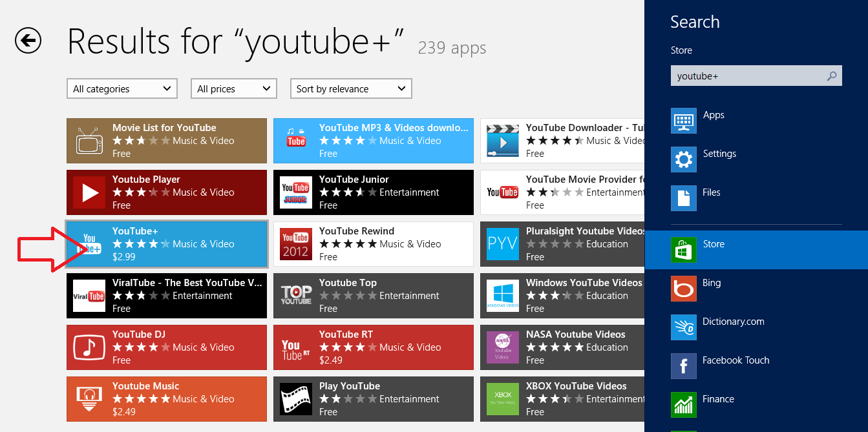The width and height of the screenshot is (868, 432).
Task: Open the YouTube Rewind app tile
Action: (373, 244)
